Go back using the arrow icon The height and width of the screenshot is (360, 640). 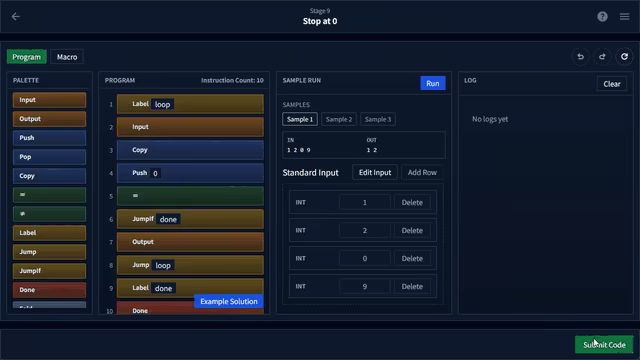(16, 16)
